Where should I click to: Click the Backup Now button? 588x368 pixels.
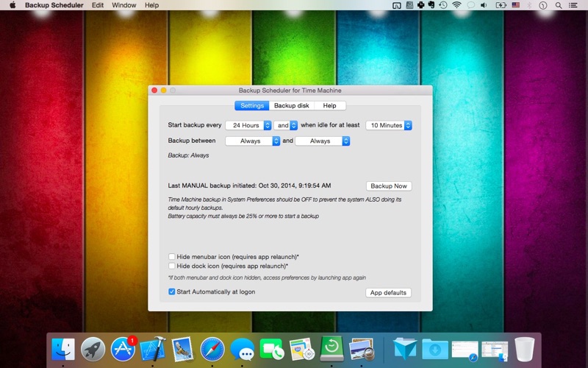389,186
